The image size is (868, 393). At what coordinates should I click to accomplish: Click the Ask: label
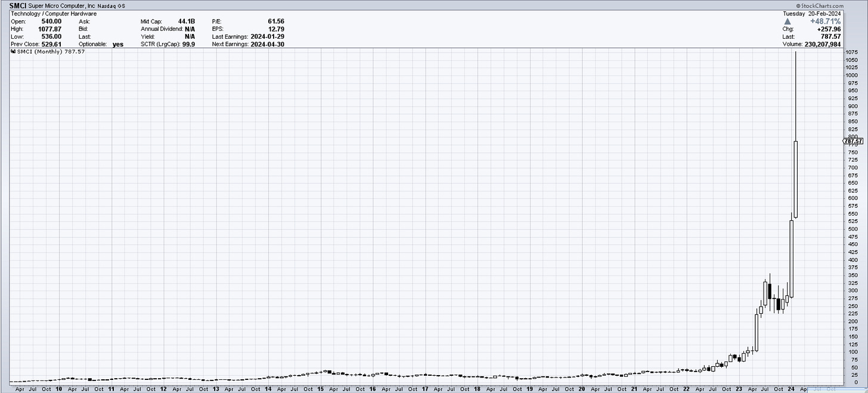point(84,21)
